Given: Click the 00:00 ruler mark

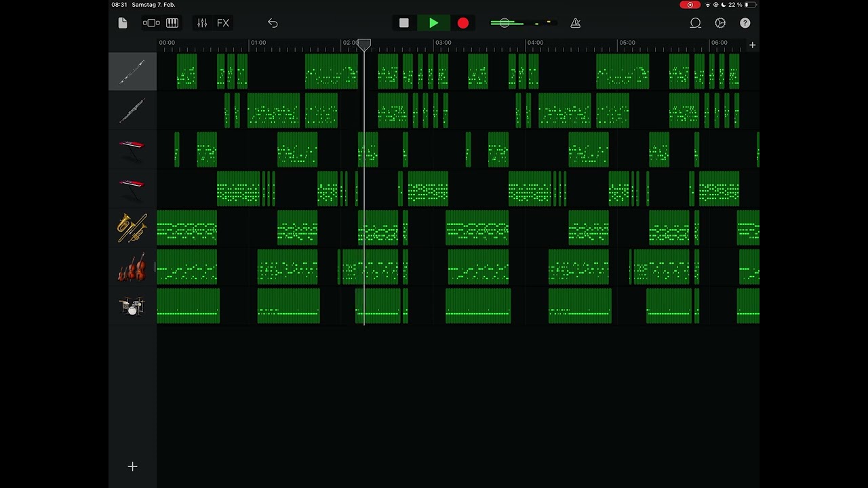Looking at the screenshot, I should tap(167, 43).
